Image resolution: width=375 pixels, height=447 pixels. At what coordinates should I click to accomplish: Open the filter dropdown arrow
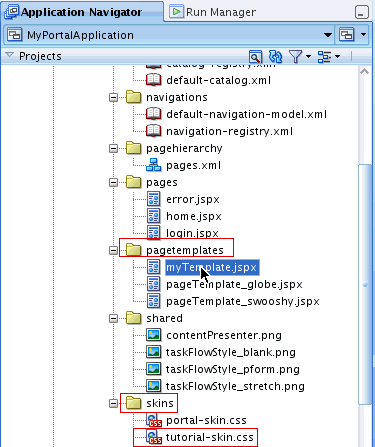pyautogui.click(x=308, y=57)
